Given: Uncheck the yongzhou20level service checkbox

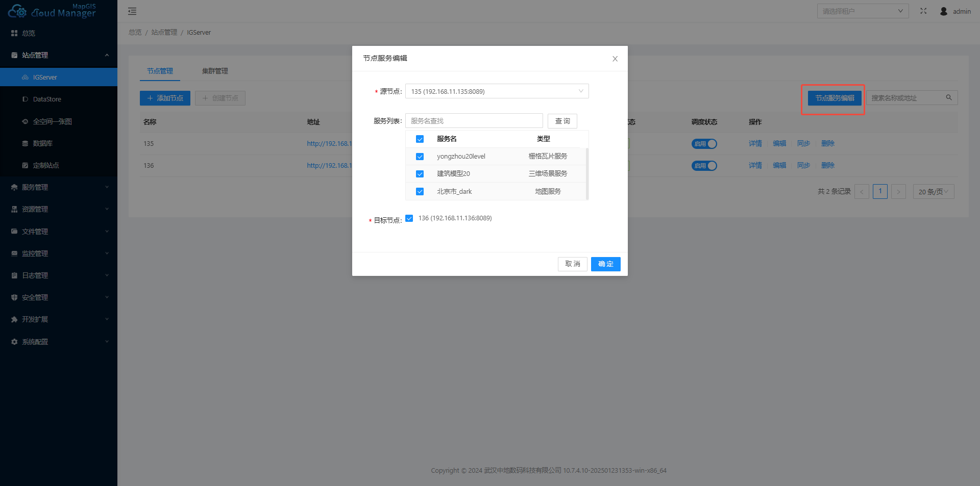Looking at the screenshot, I should (420, 157).
